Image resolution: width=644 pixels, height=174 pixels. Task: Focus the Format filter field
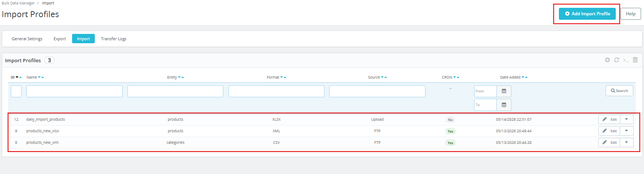[x=276, y=91]
